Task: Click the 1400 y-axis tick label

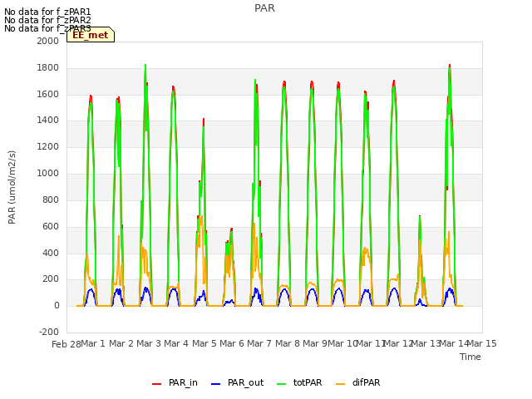Action: coord(48,120)
